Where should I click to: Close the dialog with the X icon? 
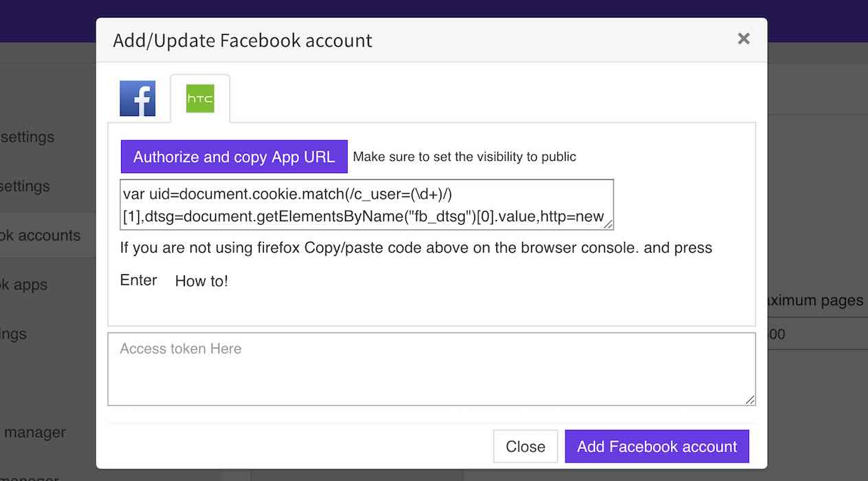[744, 39]
